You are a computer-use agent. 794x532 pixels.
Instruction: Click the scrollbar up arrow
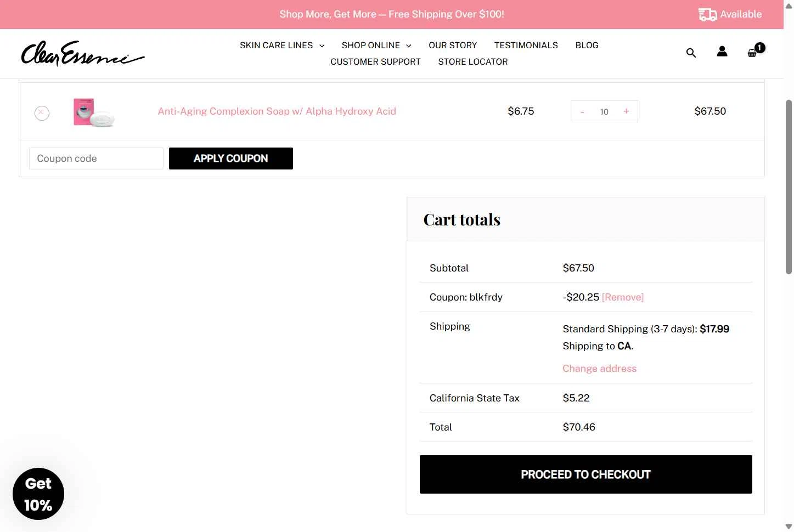pyautogui.click(x=789, y=5)
